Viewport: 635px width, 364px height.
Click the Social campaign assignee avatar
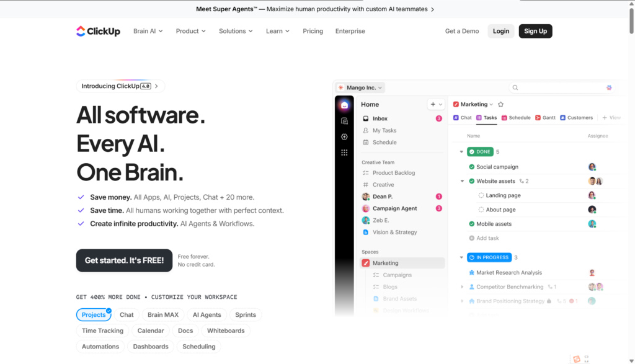coord(592,167)
